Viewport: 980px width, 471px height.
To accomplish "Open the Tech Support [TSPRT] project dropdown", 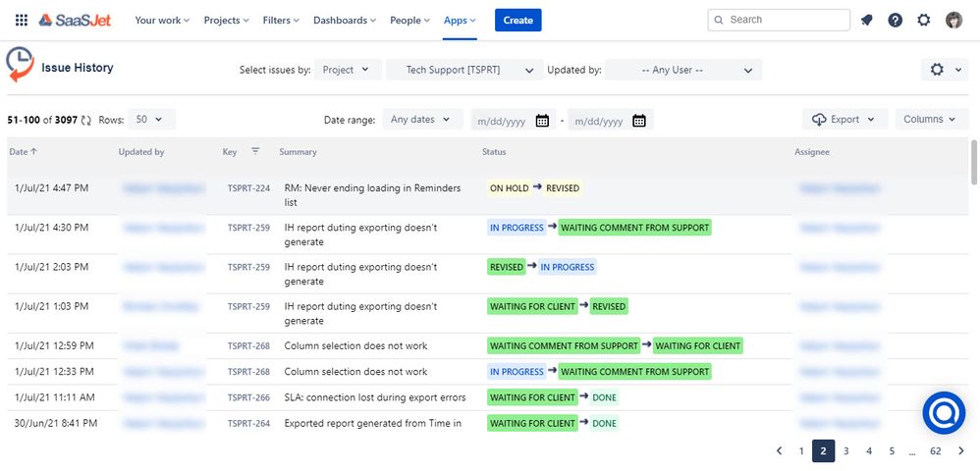I will click(463, 70).
